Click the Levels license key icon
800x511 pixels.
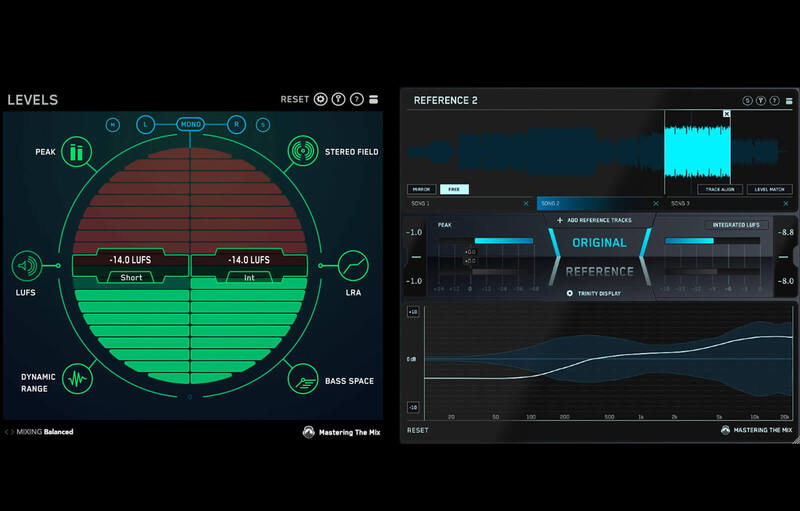click(338, 99)
